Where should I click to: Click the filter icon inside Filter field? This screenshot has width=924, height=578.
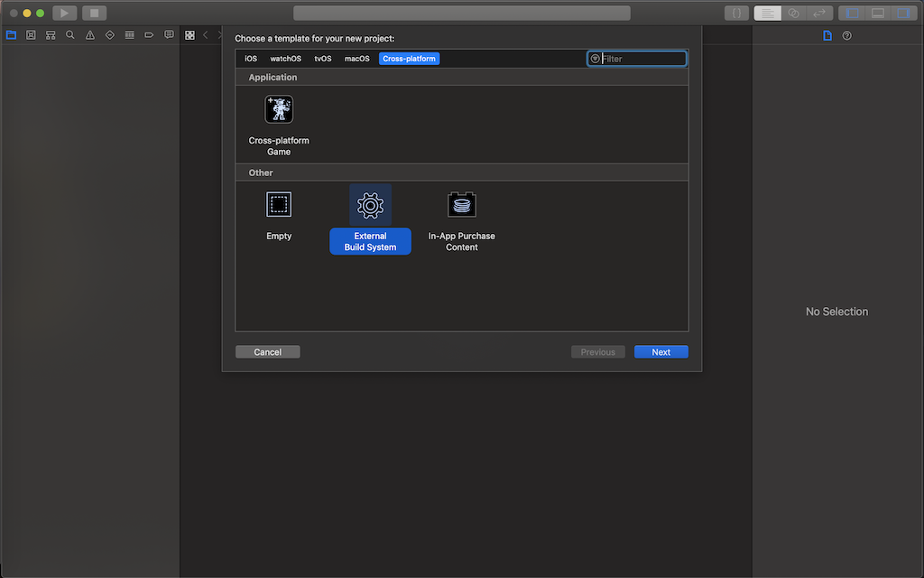click(596, 59)
